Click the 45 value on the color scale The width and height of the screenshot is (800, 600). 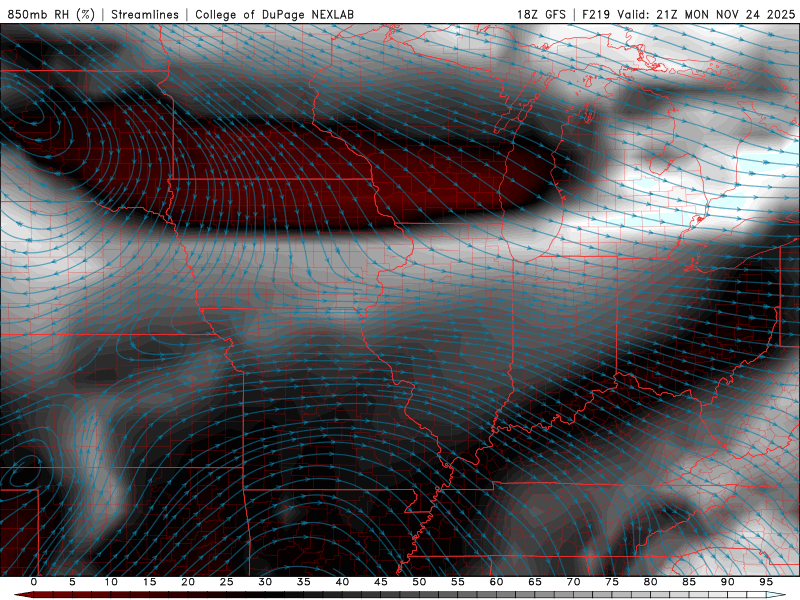[x=381, y=582]
